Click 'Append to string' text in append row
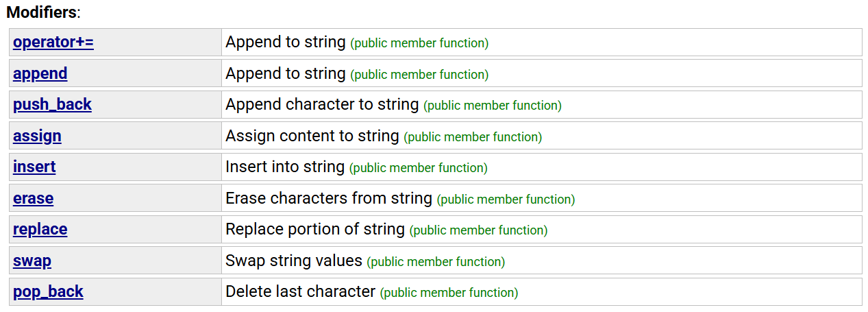This screenshot has width=868, height=312. 286,73
